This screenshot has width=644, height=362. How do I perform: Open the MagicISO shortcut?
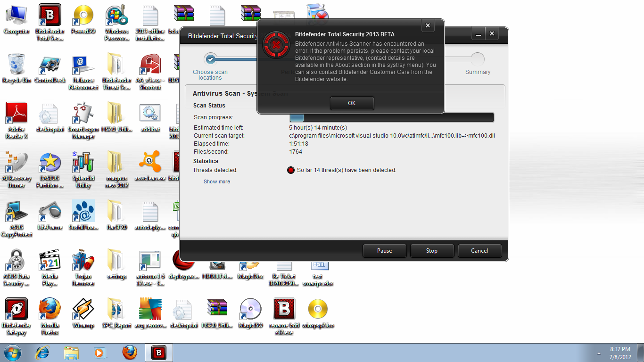tap(250, 313)
